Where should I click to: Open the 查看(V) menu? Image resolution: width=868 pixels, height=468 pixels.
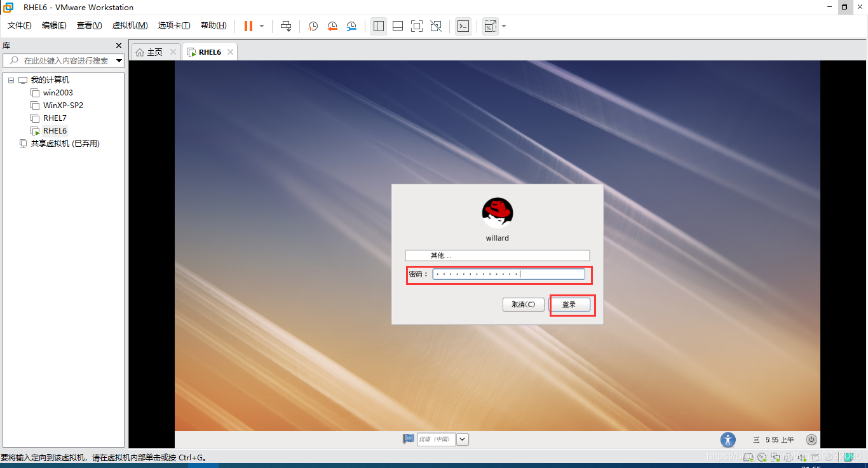pos(89,25)
